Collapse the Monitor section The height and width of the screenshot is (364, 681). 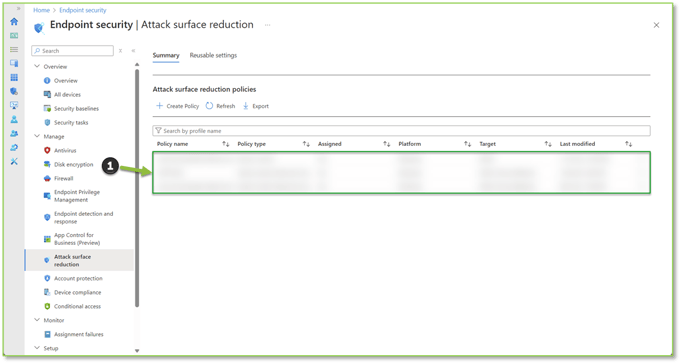point(37,320)
